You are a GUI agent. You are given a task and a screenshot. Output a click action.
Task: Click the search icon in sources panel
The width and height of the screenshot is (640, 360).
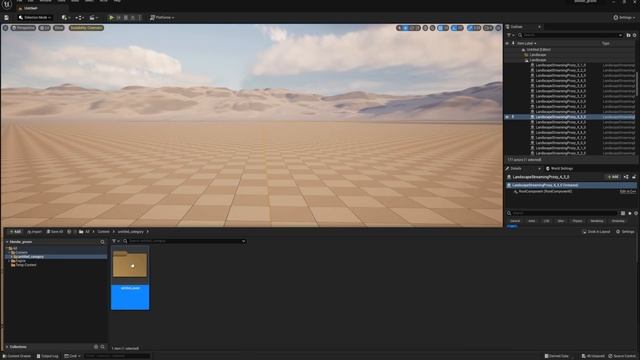(x=102, y=242)
